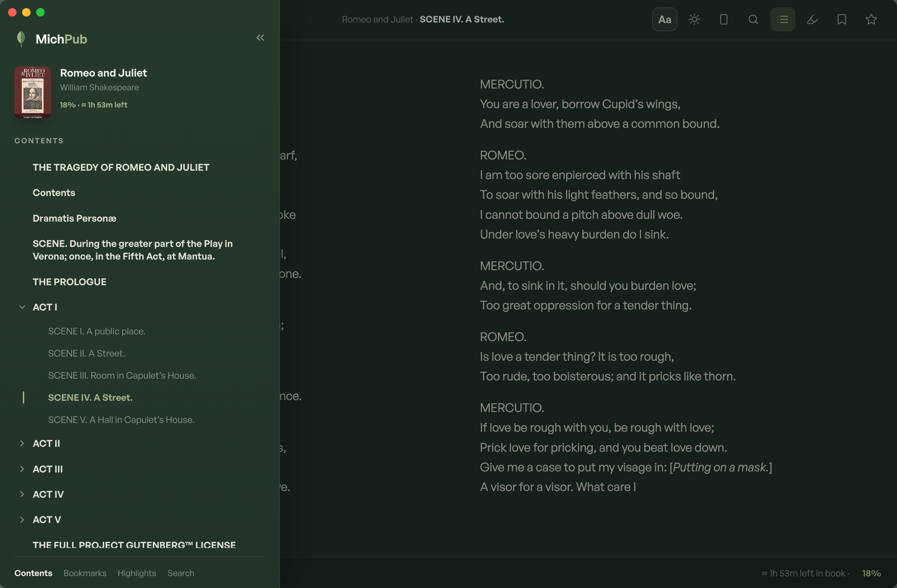The width and height of the screenshot is (897, 588).
Task: Open 'SCENE. During the greater part' entry
Action: coord(133,250)
